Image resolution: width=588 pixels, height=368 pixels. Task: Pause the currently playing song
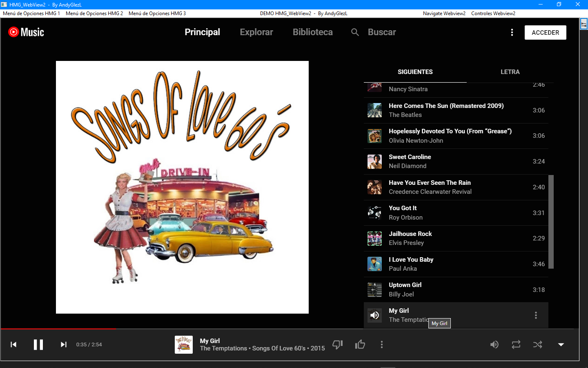pos(38,345)
